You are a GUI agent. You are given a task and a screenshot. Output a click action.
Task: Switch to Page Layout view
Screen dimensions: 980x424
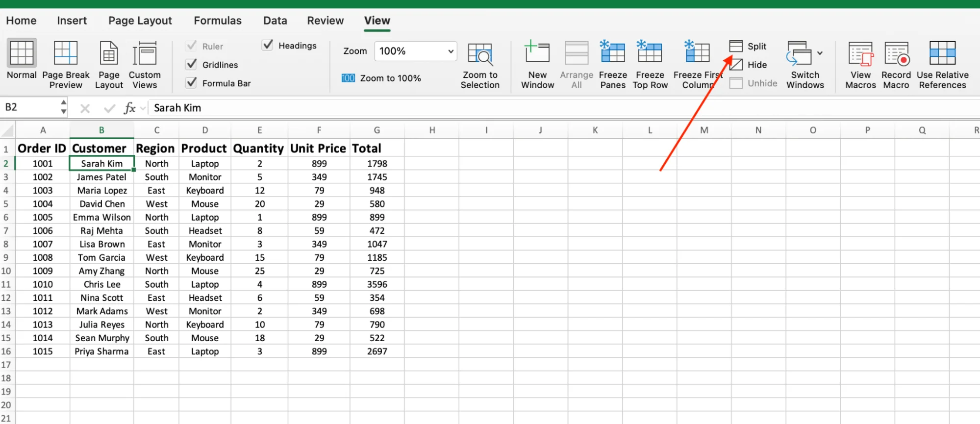tap(109, 65)
